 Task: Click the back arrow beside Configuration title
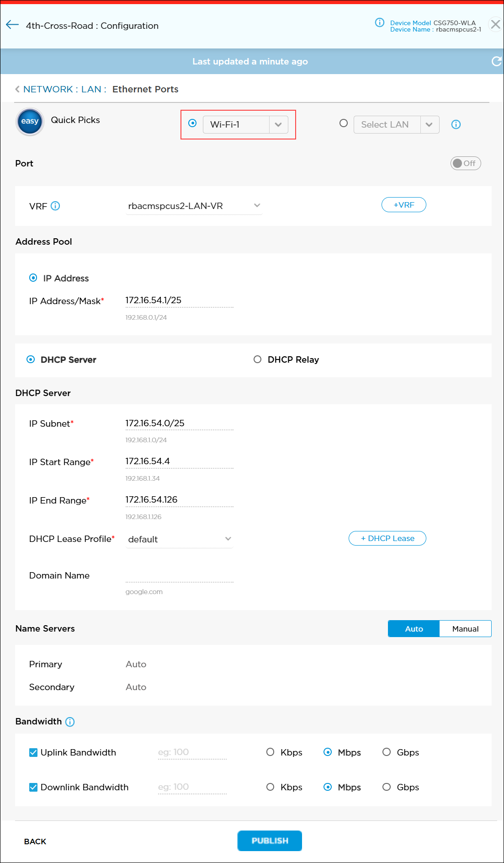click(x=12, y=25)
